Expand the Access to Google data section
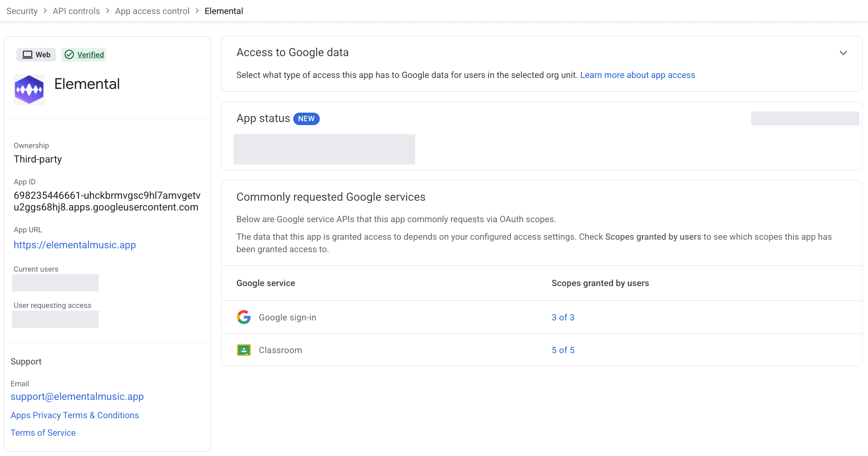 coord(843,53)
